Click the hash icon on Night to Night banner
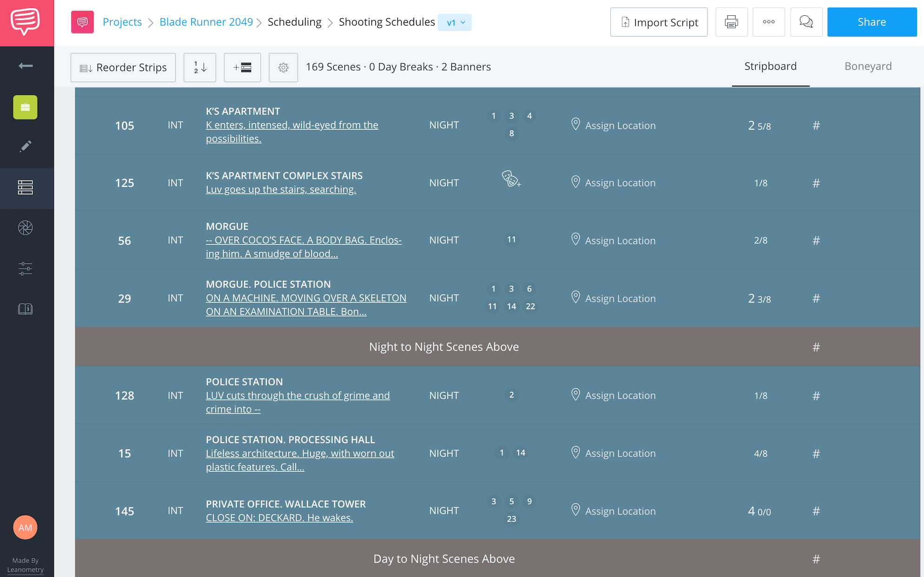This screenshot has height=577, width=924. tap(816, 347)
